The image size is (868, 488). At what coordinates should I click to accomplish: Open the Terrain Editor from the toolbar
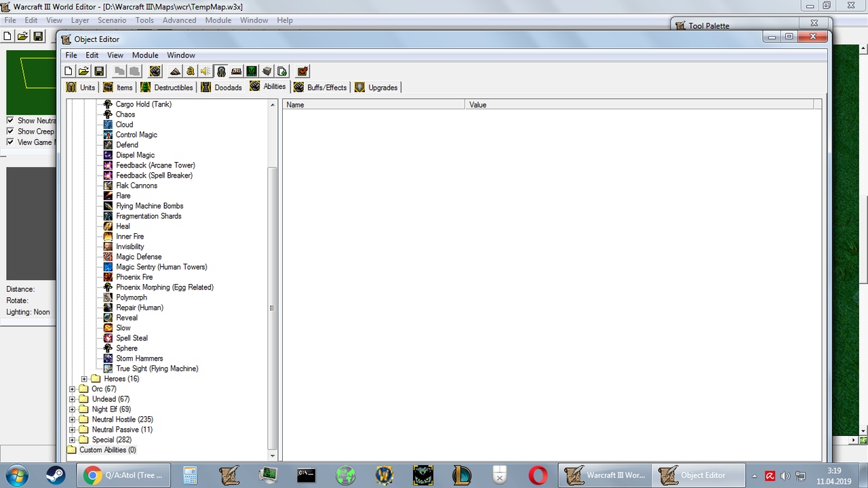[175, 71]
